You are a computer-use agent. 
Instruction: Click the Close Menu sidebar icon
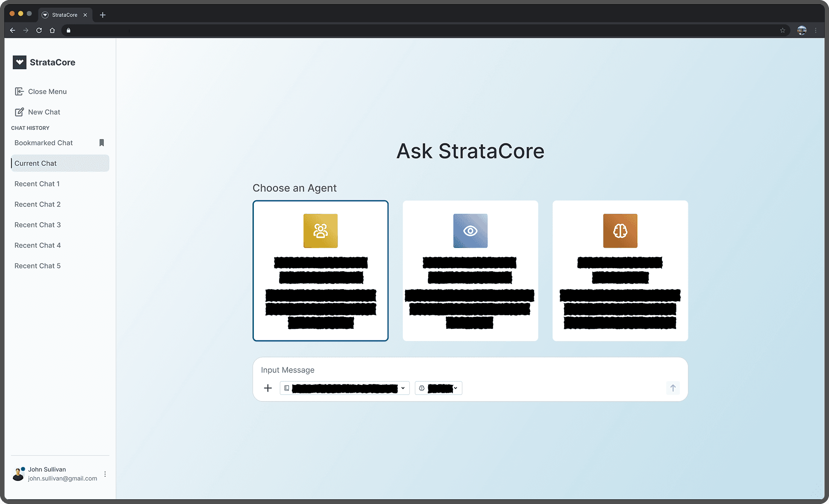point(19,91)
